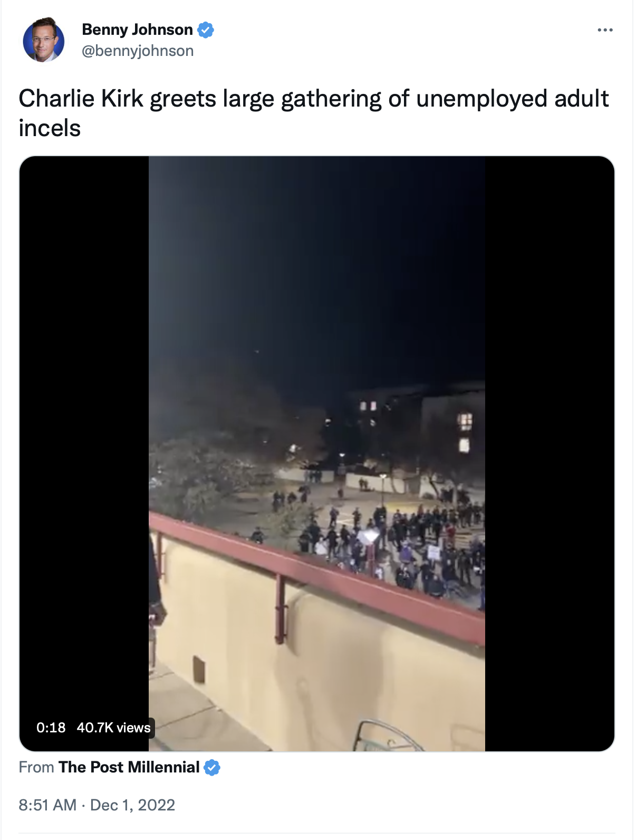Click the 0:18 video duration label

point(51,728)
